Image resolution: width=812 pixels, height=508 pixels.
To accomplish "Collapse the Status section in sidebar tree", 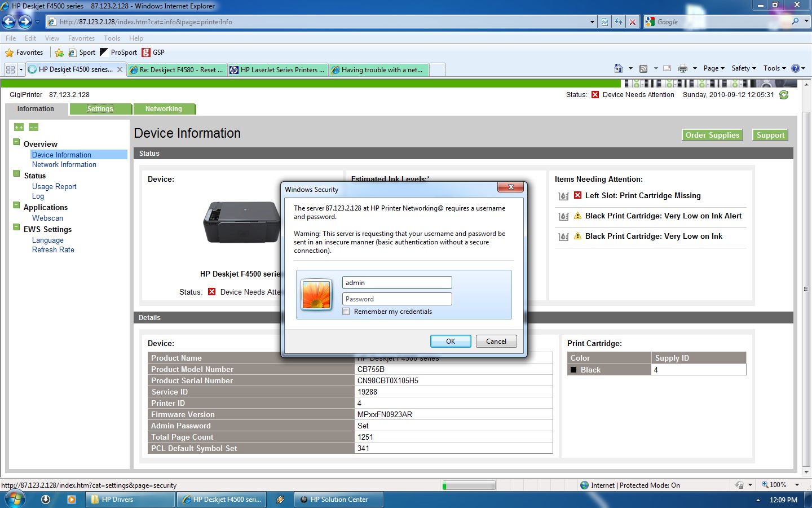I will (17, 174).
